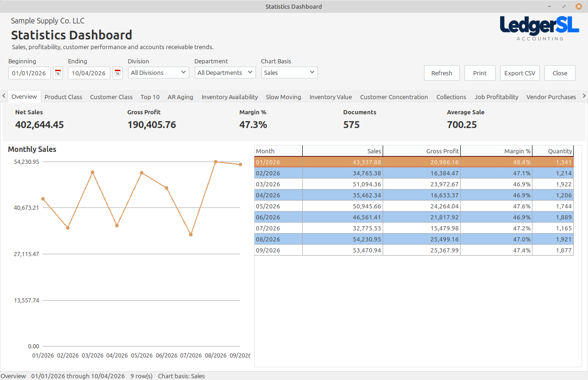Select the 06/2026 table row

[414, 217]
